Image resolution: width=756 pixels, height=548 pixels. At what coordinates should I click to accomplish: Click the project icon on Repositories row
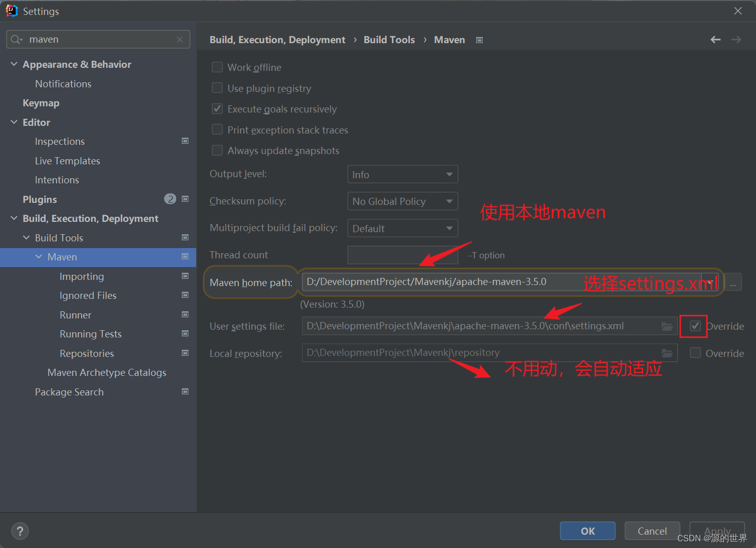[x=185, y=353]
